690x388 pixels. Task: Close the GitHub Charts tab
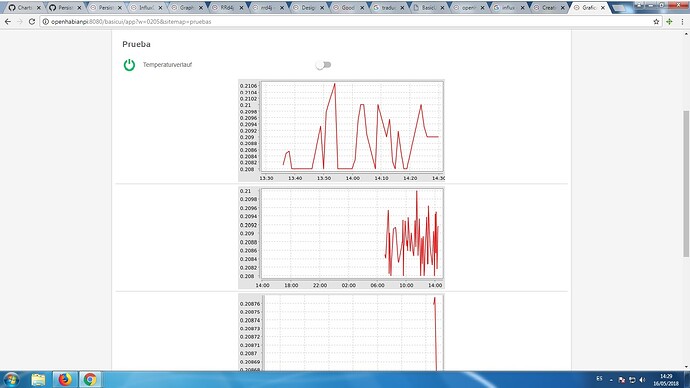pos(38,8)
